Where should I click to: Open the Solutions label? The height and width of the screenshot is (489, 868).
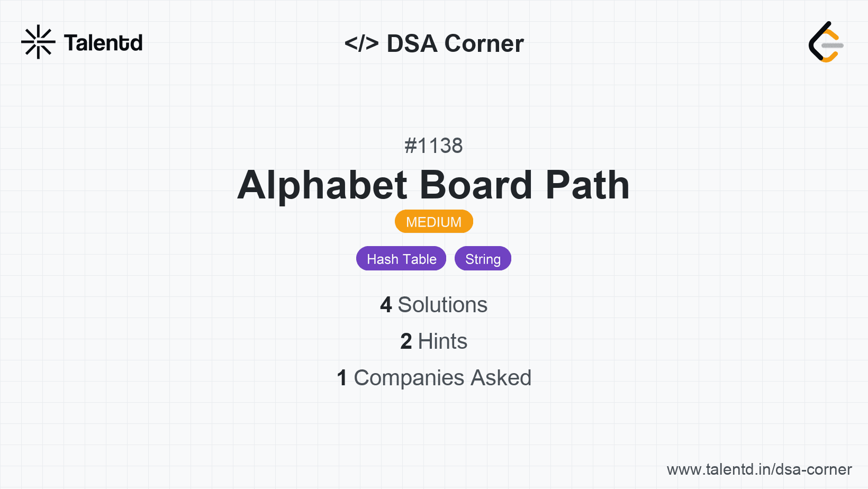[x=442, y=305]
